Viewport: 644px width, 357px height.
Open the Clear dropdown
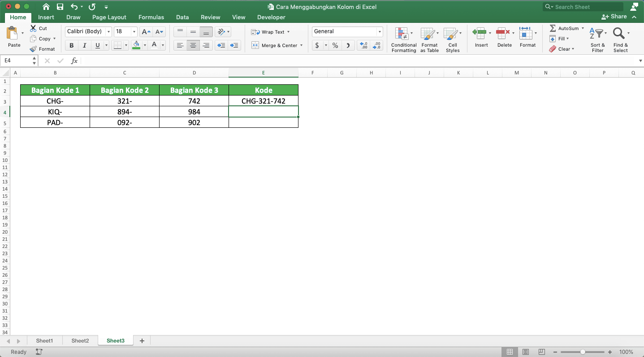[x=573, y=49]
